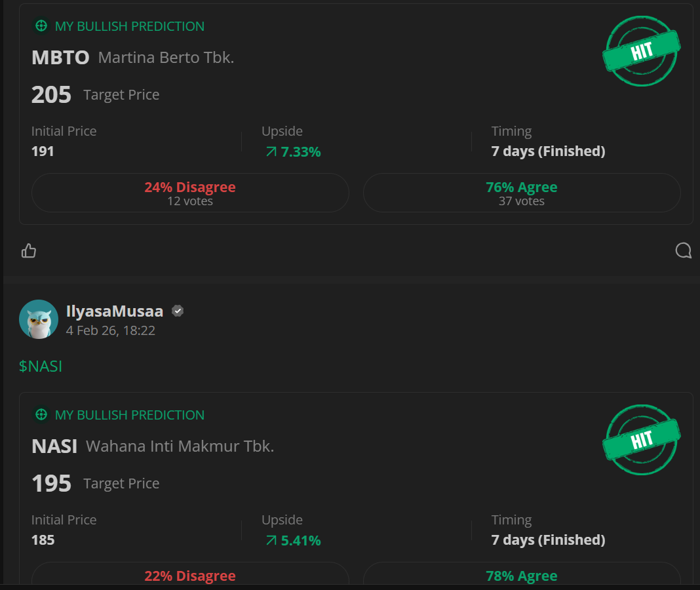This screenshot has width=700, height=590.
Task: Vote 78% Agree on NASI prediction
Action: coord(522,575)
